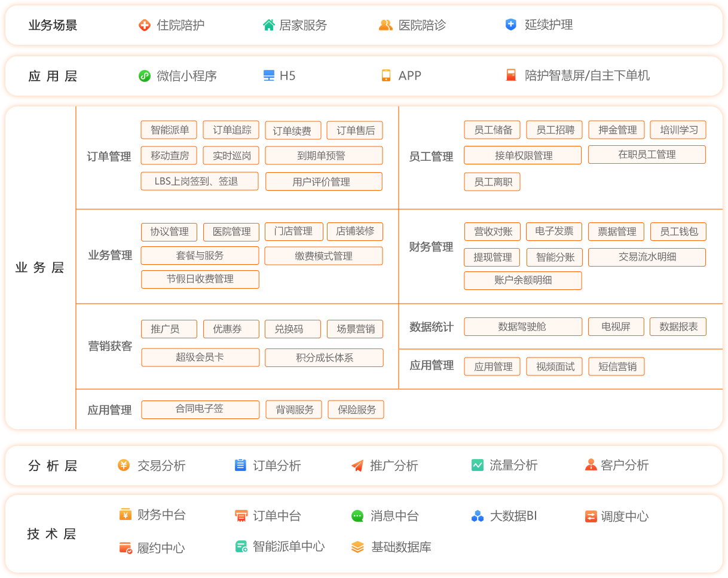Click the 推广分析 paper plane icon
This screenshot has height=578, width=728.
point(357,466)
